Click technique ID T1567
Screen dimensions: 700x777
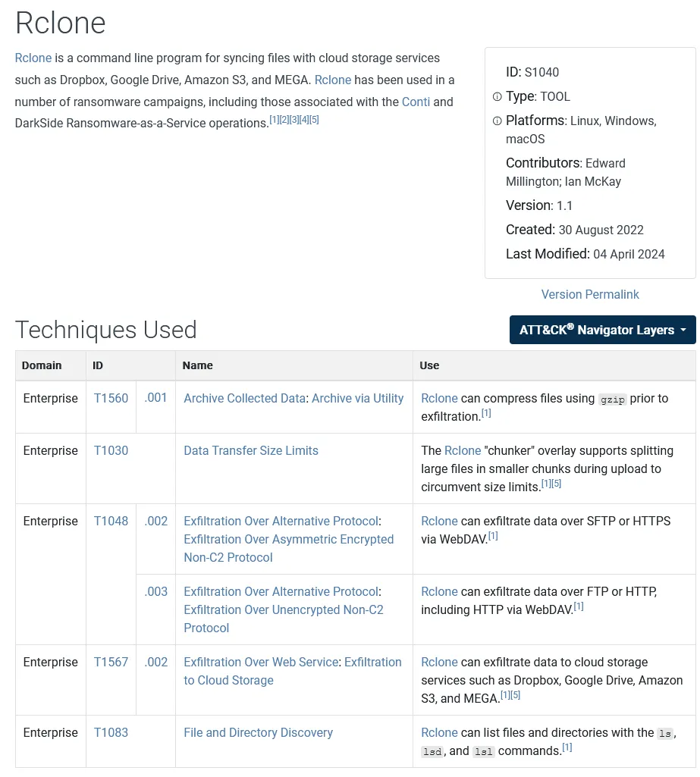click(111, 662)
